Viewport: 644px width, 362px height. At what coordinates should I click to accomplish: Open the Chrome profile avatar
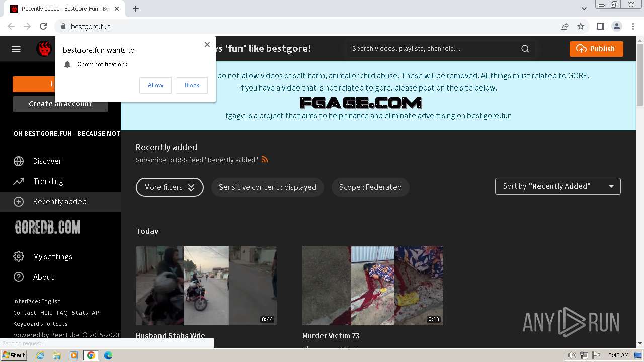(616, 26)
